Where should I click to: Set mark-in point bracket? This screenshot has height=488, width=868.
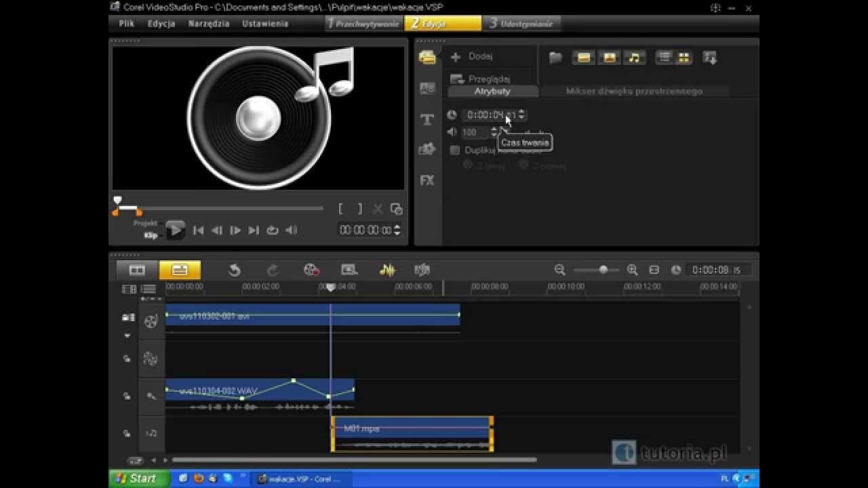point(341,209)
